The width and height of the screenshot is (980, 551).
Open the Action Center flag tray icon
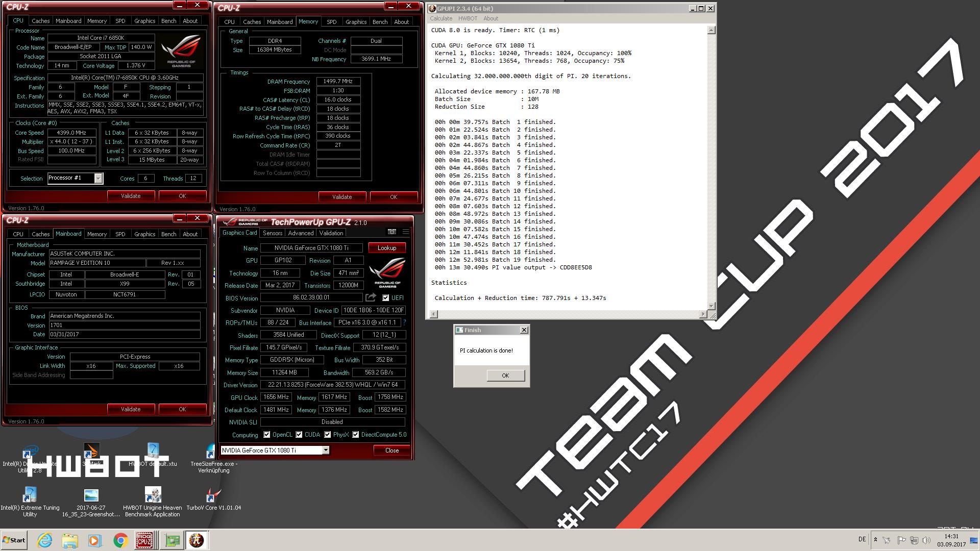pos(901,540)
